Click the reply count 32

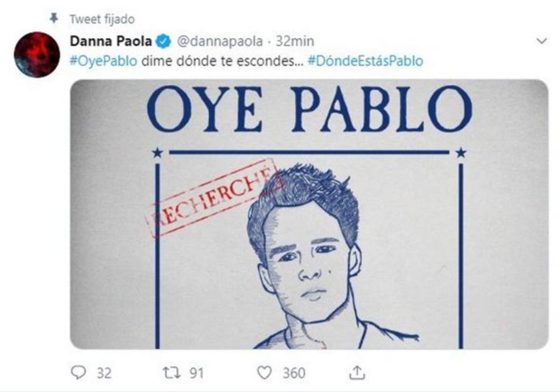pyautogui.click(x=104, y=373)
